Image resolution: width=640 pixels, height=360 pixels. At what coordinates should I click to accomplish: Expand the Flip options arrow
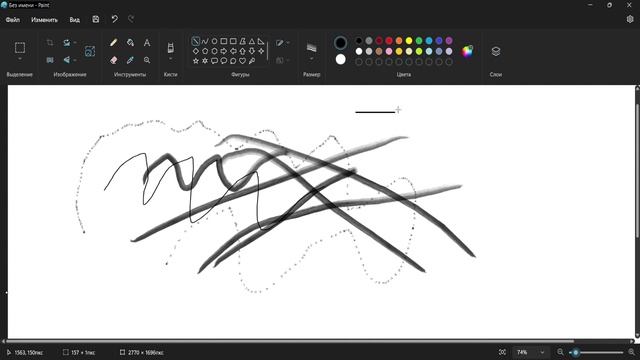(x=75, y=60)
